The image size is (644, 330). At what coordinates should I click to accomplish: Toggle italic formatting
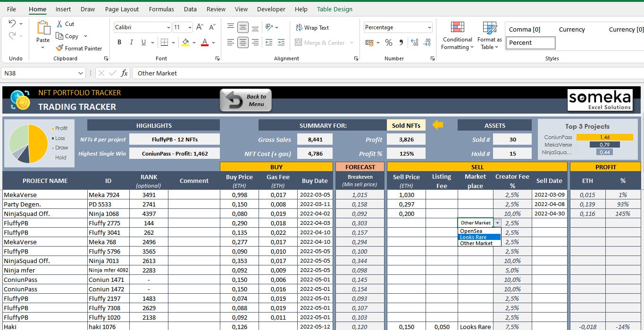point(131,42)
